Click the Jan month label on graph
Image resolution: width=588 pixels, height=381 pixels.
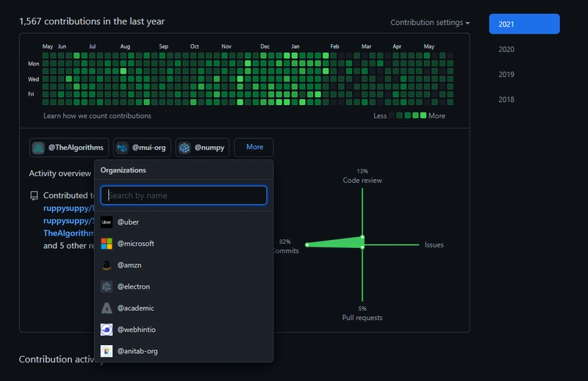pos(295,46)
